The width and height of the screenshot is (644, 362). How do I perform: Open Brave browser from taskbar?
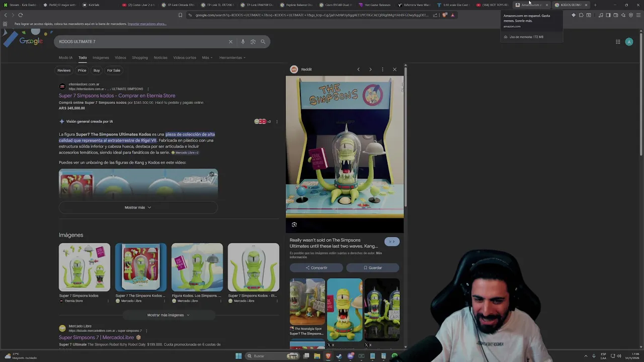328,356
